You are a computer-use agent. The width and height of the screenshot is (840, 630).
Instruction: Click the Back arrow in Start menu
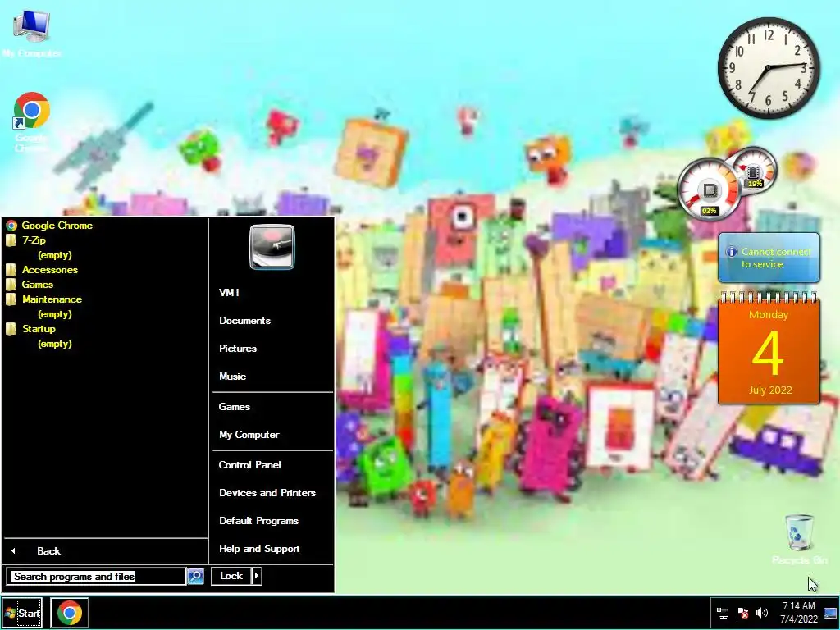pyautogui.click(x=13, y=550)
